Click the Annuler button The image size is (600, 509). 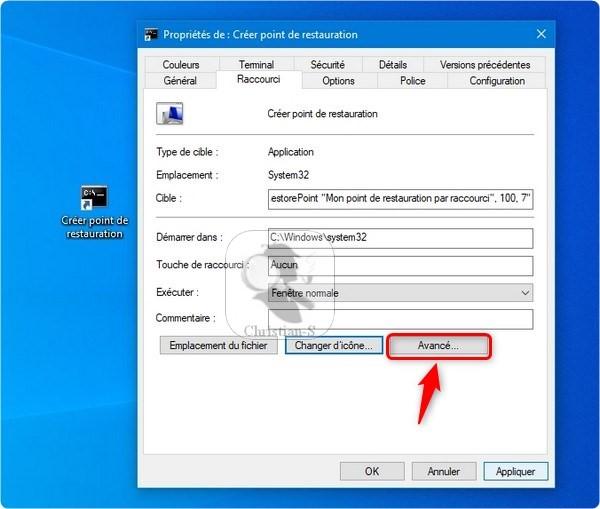[x=444, y=471]
